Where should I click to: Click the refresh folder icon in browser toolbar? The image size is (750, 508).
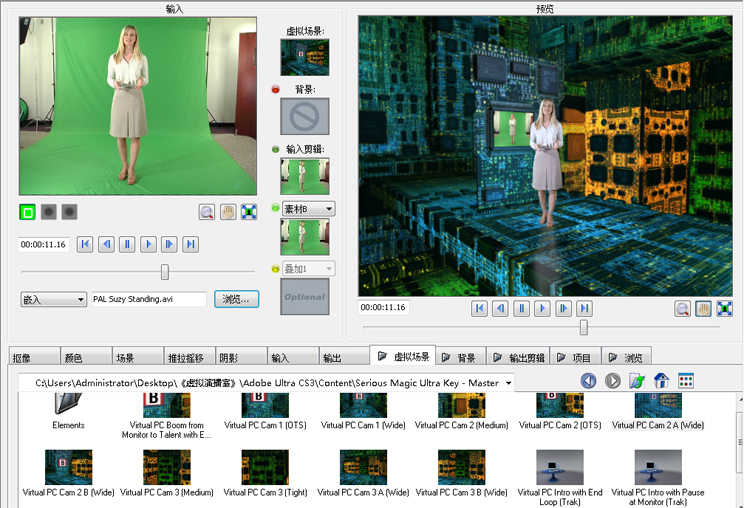(637, 381)
